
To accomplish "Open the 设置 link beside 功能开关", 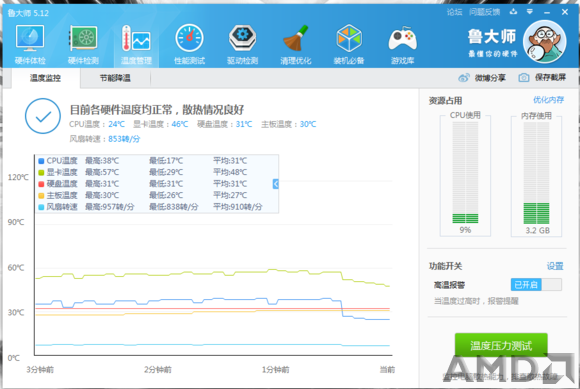I will click(x=555, y=266).
